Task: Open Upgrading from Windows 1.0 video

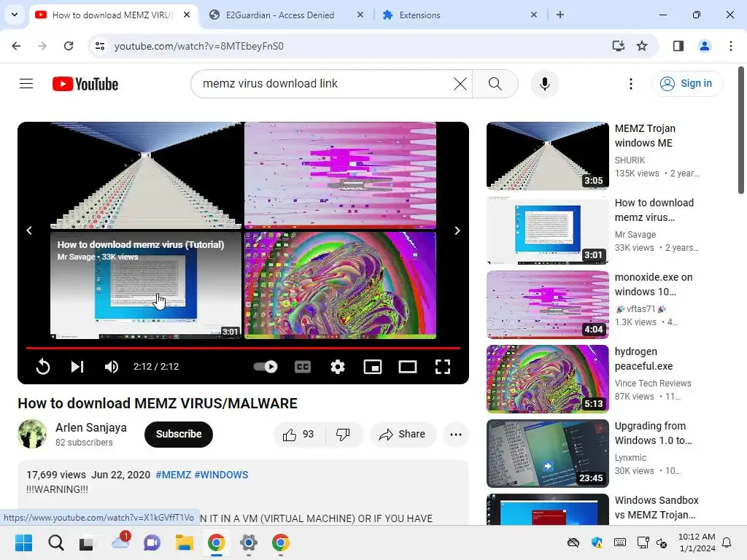Action: 653,433
